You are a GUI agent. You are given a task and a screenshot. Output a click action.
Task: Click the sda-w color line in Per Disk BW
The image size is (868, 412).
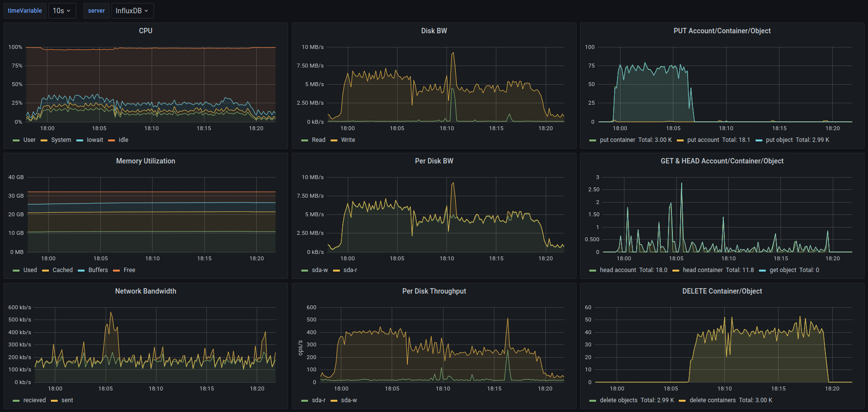305,271
